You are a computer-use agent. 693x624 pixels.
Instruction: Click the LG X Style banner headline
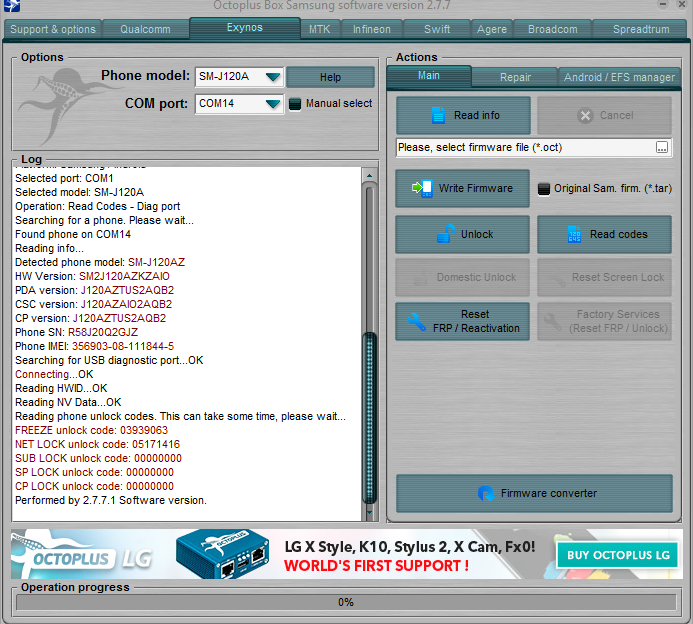tap(410, 547)
